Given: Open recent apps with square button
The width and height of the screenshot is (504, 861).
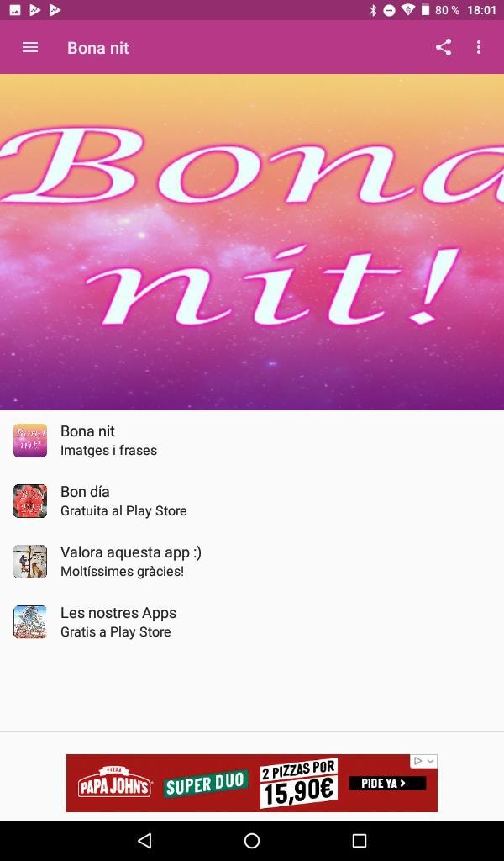Looking at the screenshot, I should point(360,840).
